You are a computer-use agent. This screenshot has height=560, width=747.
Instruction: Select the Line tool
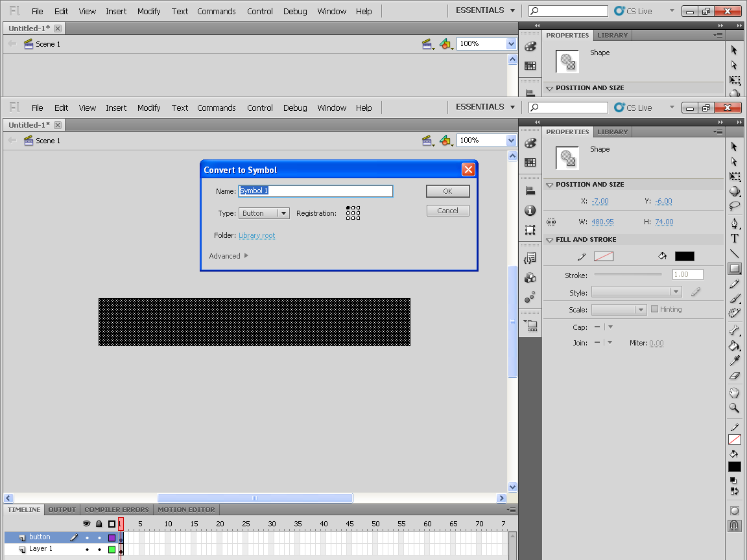coord(735,254)
